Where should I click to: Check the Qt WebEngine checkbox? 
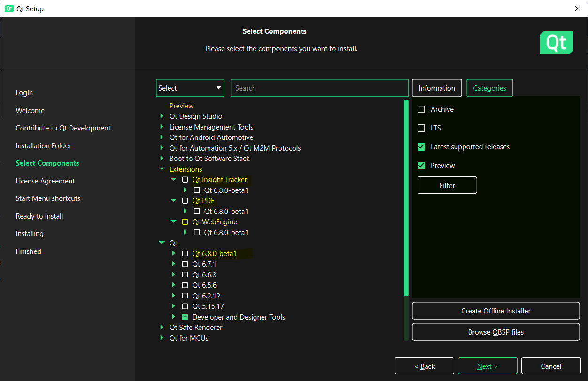[185, 222]
